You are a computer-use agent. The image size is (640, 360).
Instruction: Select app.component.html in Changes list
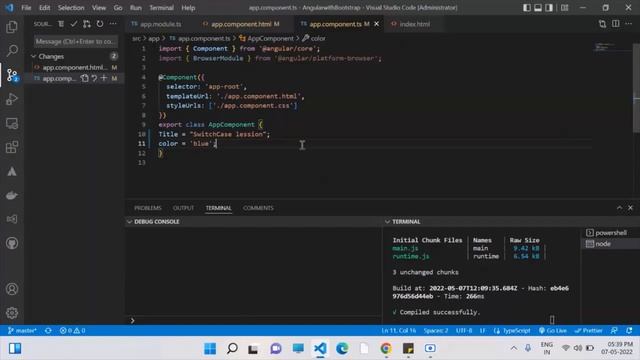point(75,67)
